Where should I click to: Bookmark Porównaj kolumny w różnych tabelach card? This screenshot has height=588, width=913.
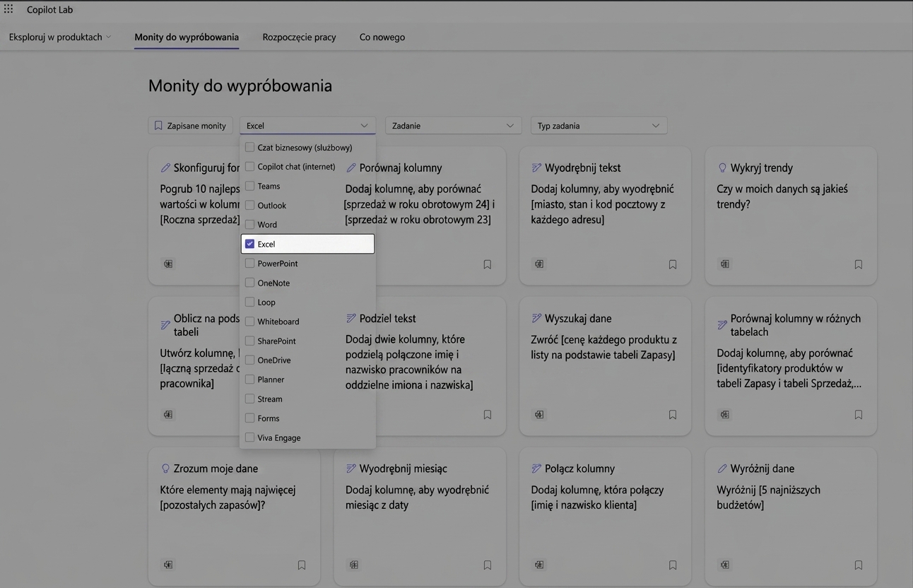point(859,415)
